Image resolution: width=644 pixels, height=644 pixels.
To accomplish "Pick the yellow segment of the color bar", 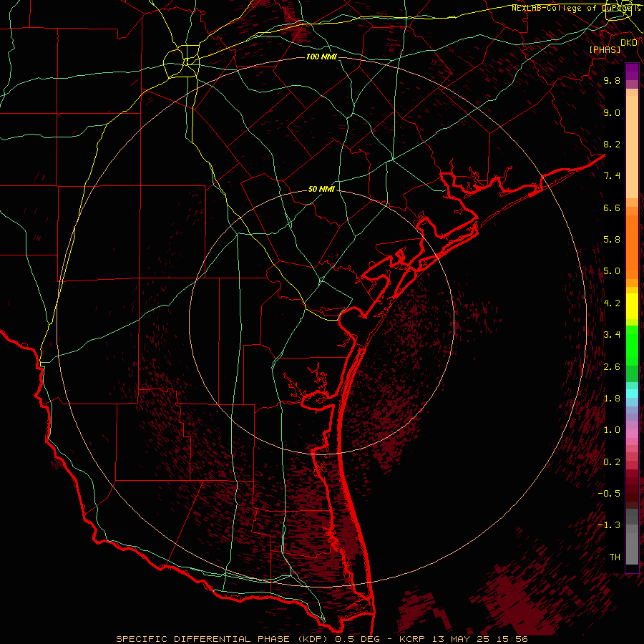I will 632,306.
